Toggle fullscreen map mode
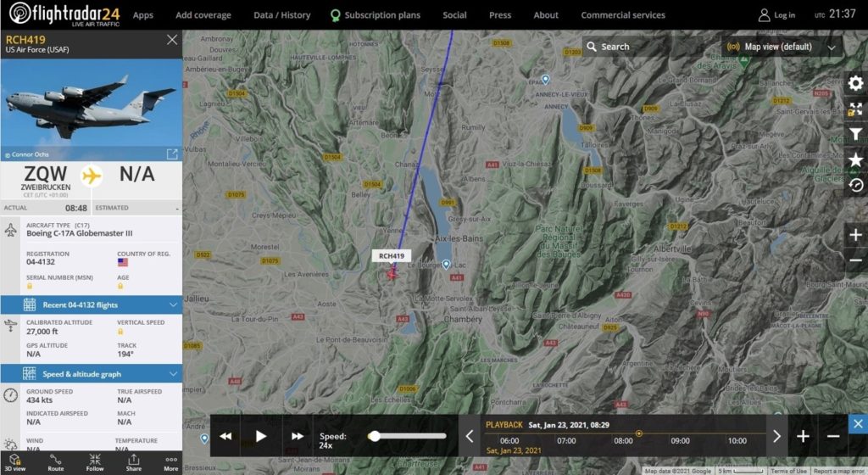Viewport: 868px width, 475px height. pos(855,109)
